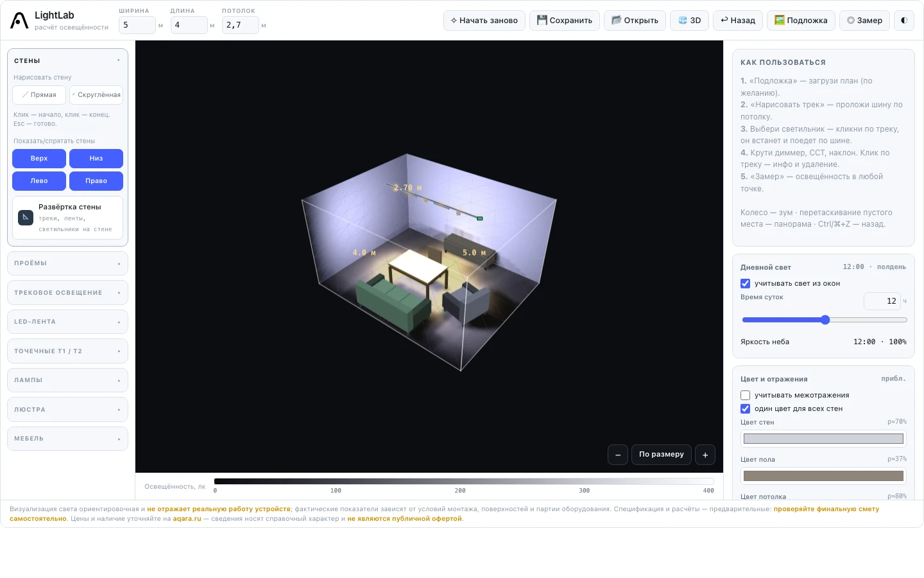Expand the Лампы section

67,380
